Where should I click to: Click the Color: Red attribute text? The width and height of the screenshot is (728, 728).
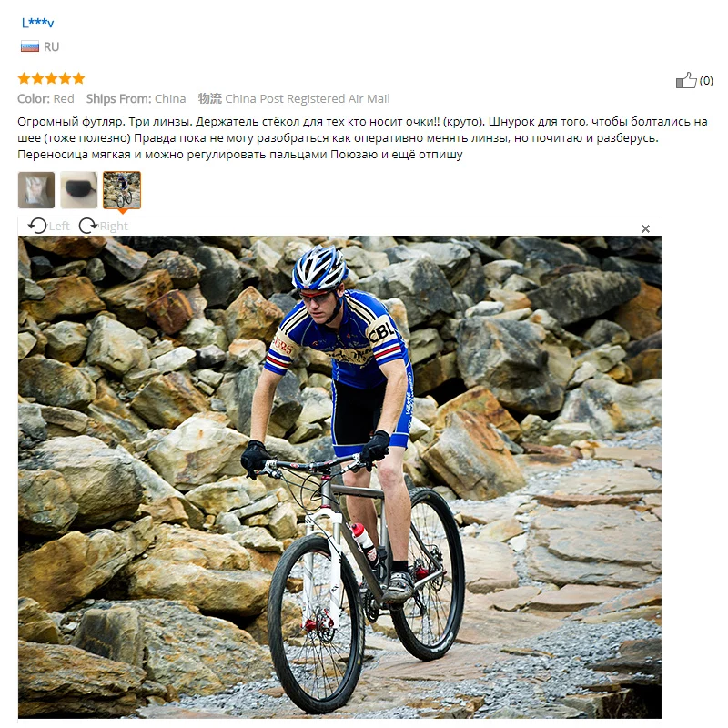[45, 99]
